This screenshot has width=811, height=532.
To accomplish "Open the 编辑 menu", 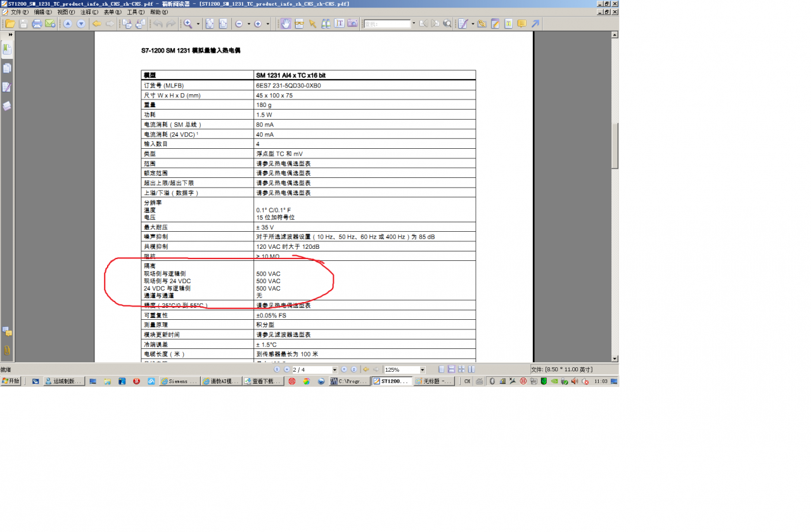I will click(x=43, y=12).
